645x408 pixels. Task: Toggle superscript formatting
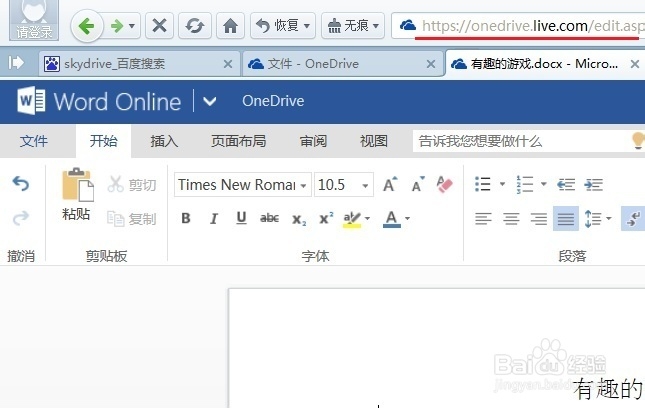click(x=326, y=218)
